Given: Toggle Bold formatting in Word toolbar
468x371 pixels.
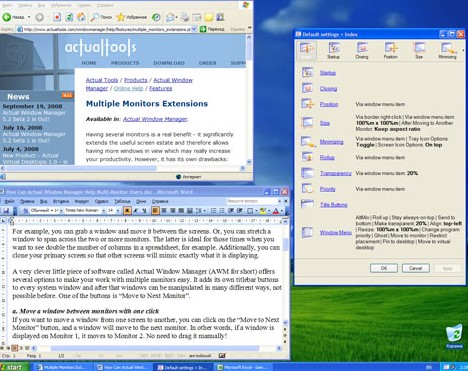Looking at the screenshot, I should coord(127,211).
